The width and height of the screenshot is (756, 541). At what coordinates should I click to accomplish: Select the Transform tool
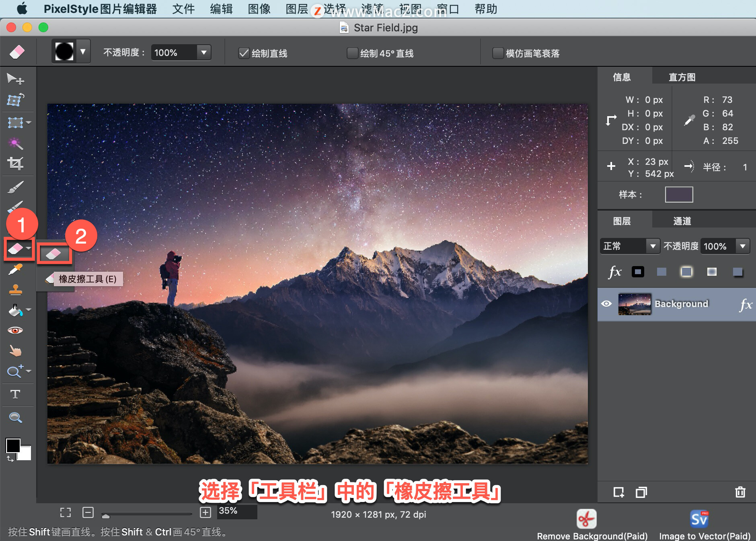pyautogui.click(x=15, y=100)
